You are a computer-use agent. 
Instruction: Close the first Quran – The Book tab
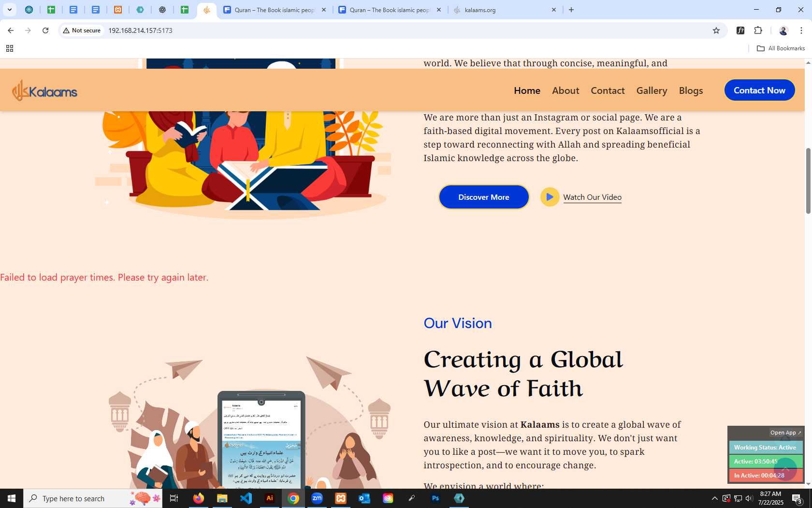pos(324,10)
